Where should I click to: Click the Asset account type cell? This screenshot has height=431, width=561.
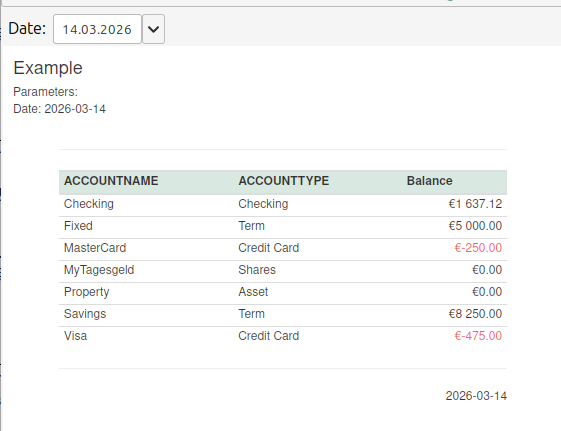[253, 292]
